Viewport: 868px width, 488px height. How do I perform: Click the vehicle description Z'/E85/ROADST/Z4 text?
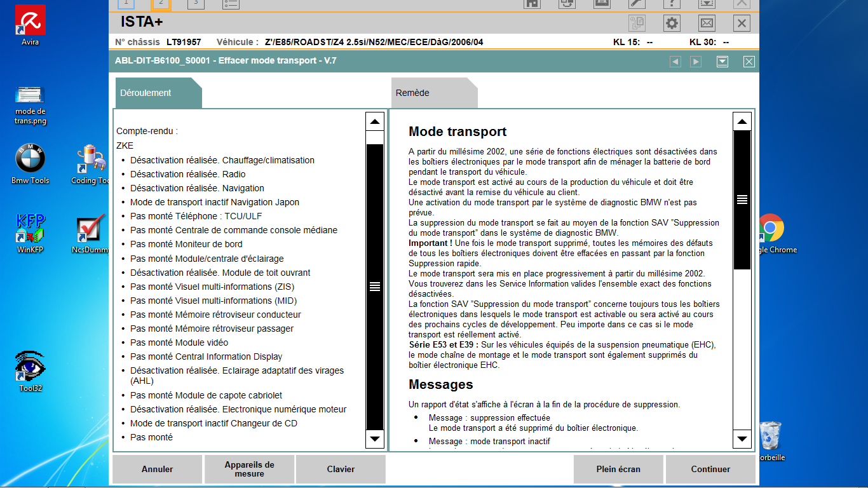(x=374, y=43)
